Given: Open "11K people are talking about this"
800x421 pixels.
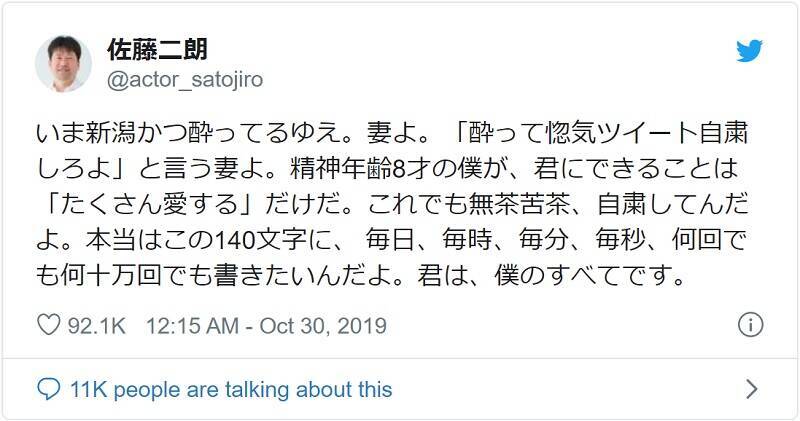Looking at the screenshot, I should 229,389.
